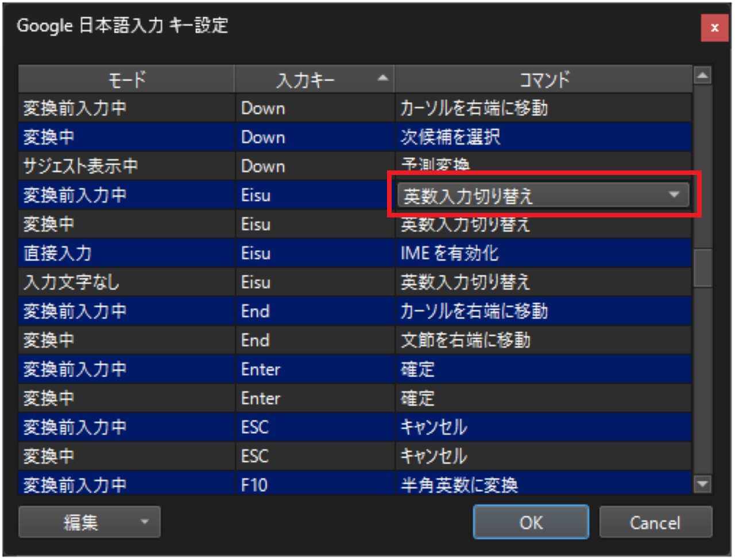This screenshot has width=735, height=560.
Task: Confirm settings with the OK button
Action: pyautogui.click(x=531, y=522)
